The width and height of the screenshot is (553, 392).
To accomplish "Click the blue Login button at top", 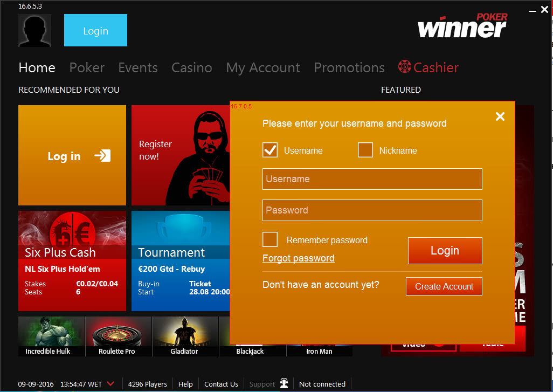I will (95, 30).
